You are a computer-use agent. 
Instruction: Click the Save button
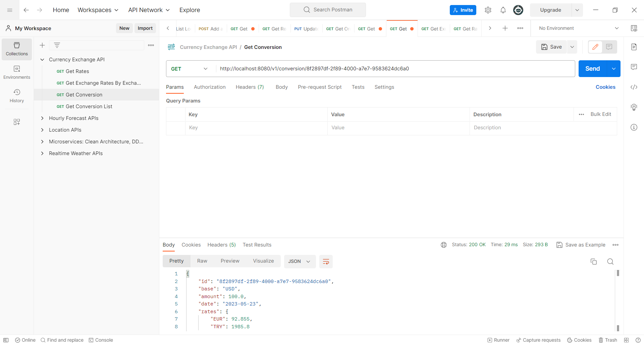click(551, 47)
